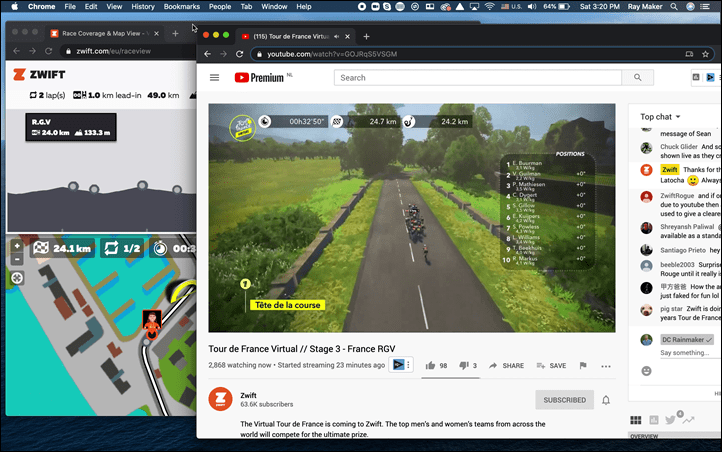Open new tab in Zwift window
722x452 pixels.
(x=175, y=33)
